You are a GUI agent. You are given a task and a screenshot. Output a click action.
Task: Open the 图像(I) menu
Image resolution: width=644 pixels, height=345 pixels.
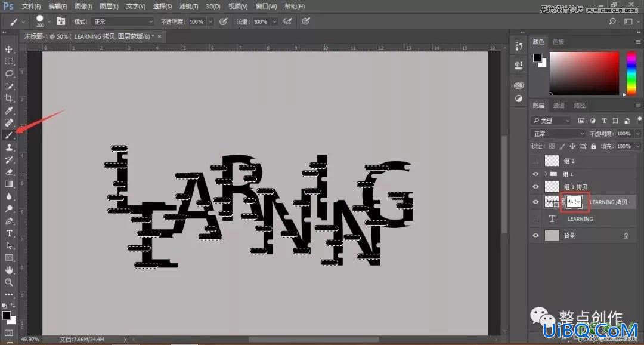83,7
